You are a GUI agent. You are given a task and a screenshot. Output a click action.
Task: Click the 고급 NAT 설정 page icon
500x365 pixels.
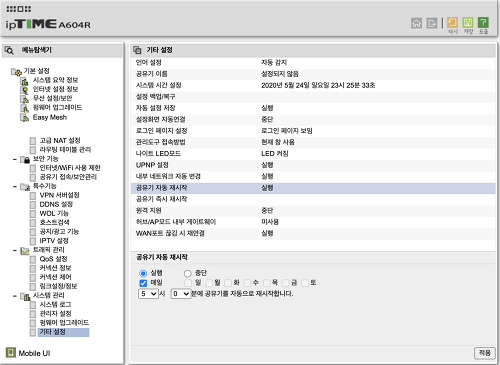(x=33, y=141)
